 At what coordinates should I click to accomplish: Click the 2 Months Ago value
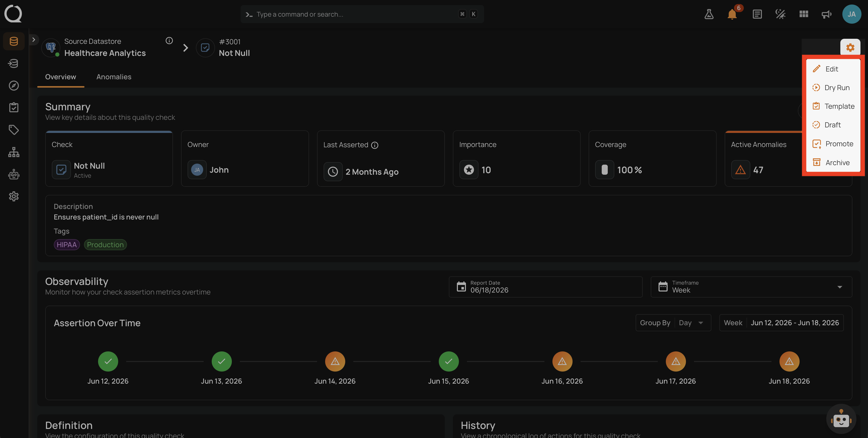pos(372,172)
